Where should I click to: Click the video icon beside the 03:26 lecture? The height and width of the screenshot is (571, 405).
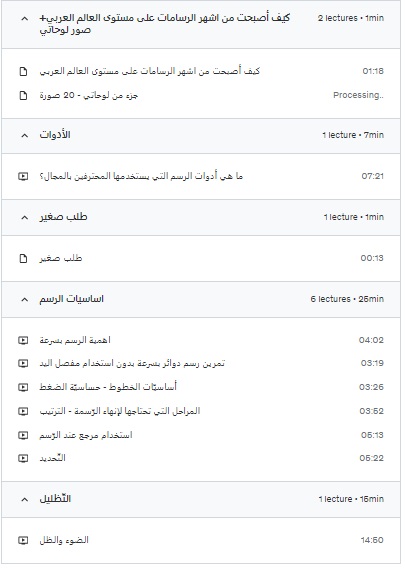click(x=23, y=387)
